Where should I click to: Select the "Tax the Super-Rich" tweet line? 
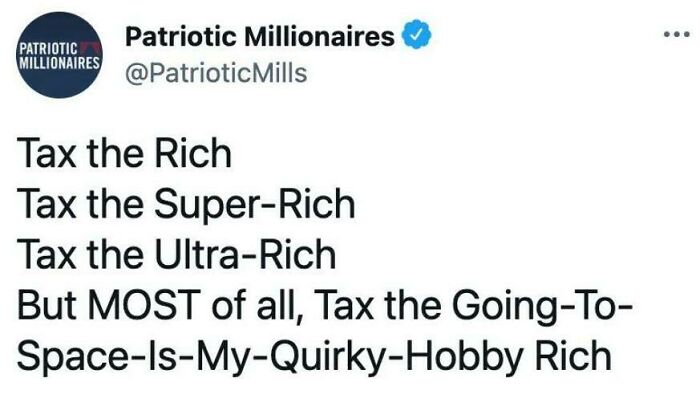click(x=186, y=204)
